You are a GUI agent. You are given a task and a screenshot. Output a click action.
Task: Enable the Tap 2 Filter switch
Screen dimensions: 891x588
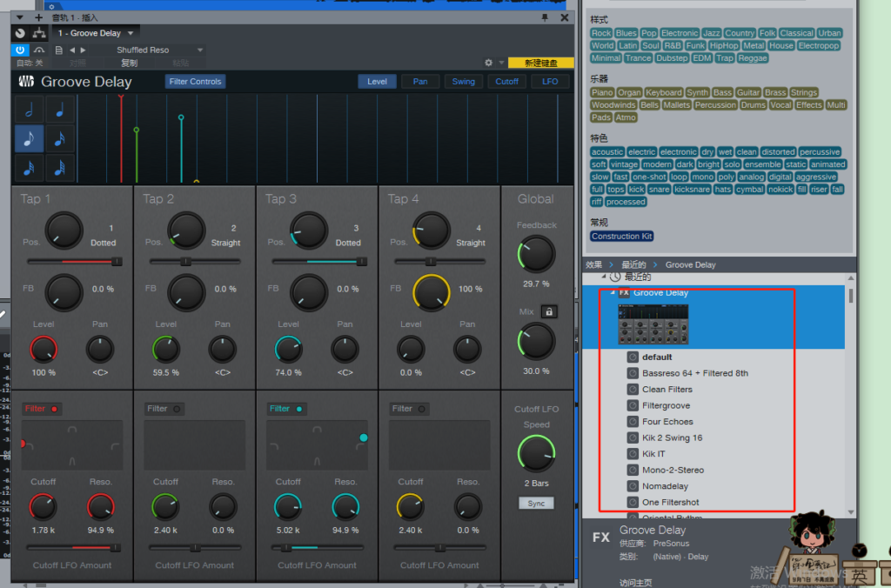[164, 409]
